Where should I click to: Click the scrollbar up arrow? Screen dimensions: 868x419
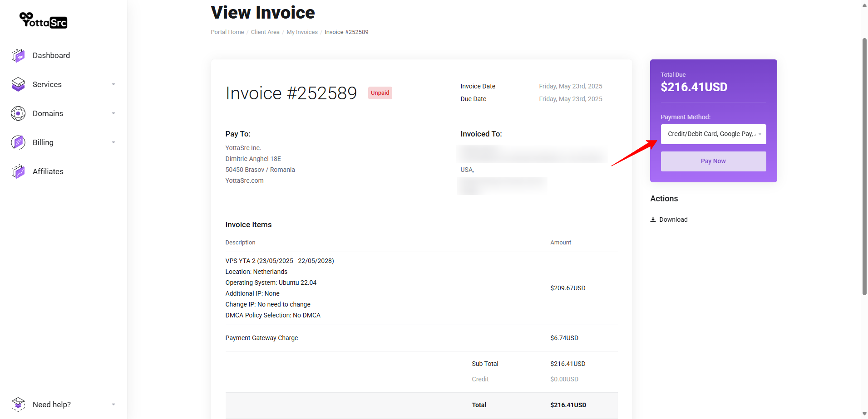[x=864, y=5]
